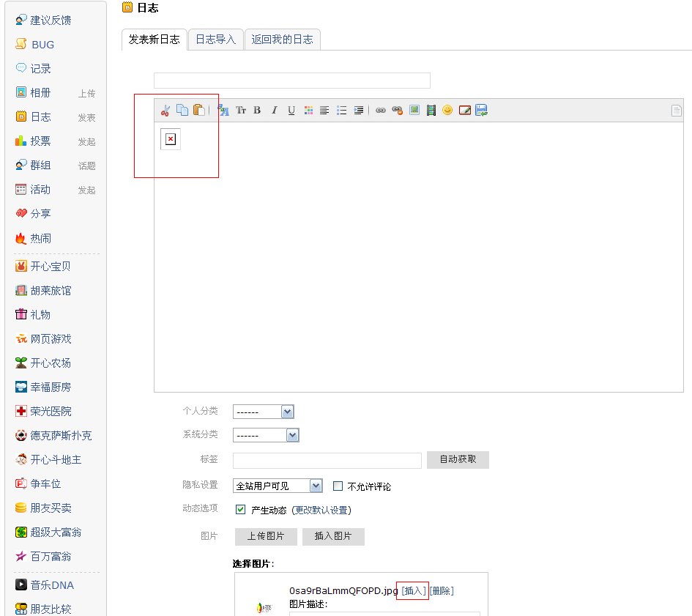The height and width of the screenshot is (616, 692).
Task: Open the 隐私设置 dropdown 全站用户可见
Action: (x=278, y=486)
